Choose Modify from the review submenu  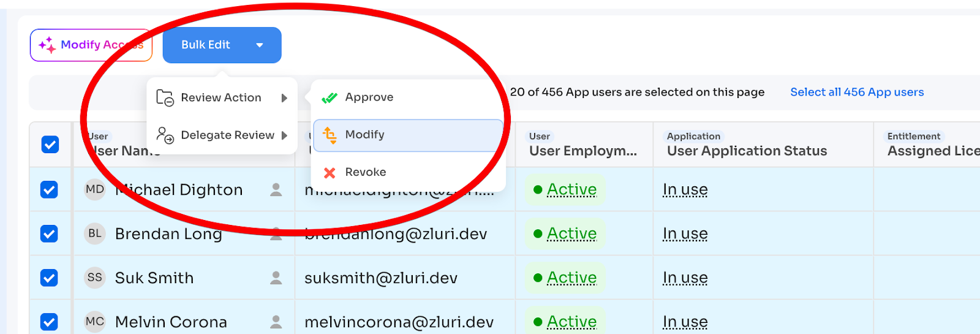(408, 135)
